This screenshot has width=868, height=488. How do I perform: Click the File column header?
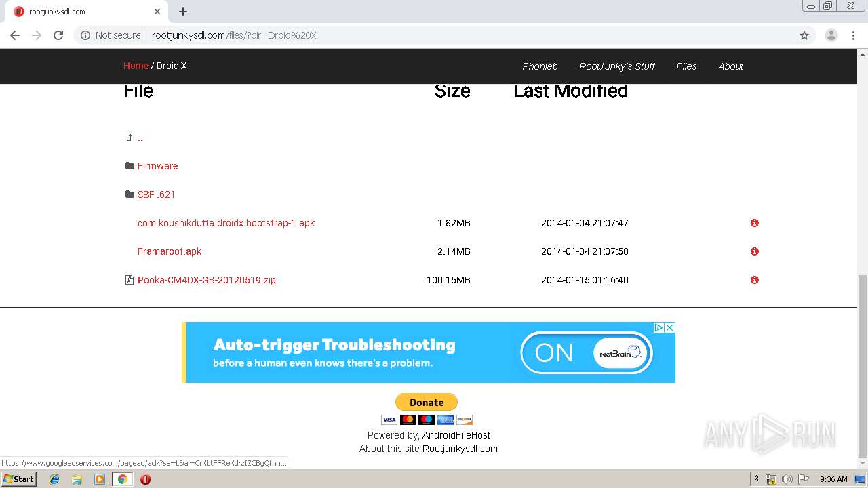tap(138, 91)
